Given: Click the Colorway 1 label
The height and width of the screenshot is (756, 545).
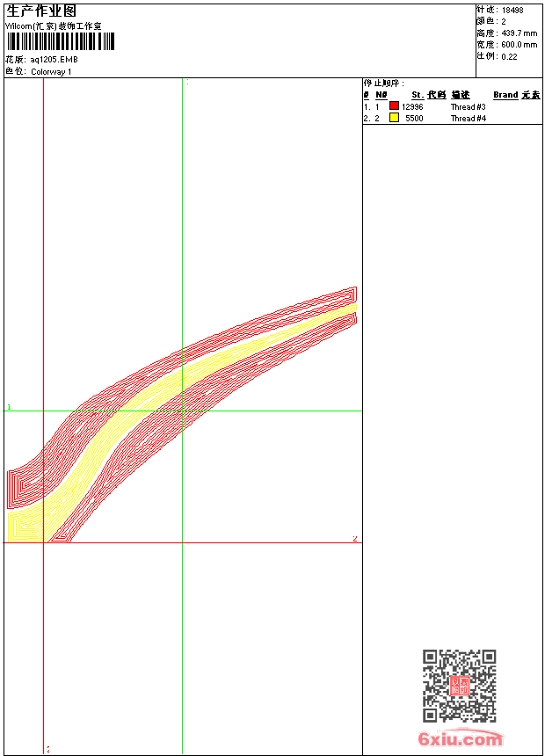Looking at the screenshot, I should (x=51, y=72).
